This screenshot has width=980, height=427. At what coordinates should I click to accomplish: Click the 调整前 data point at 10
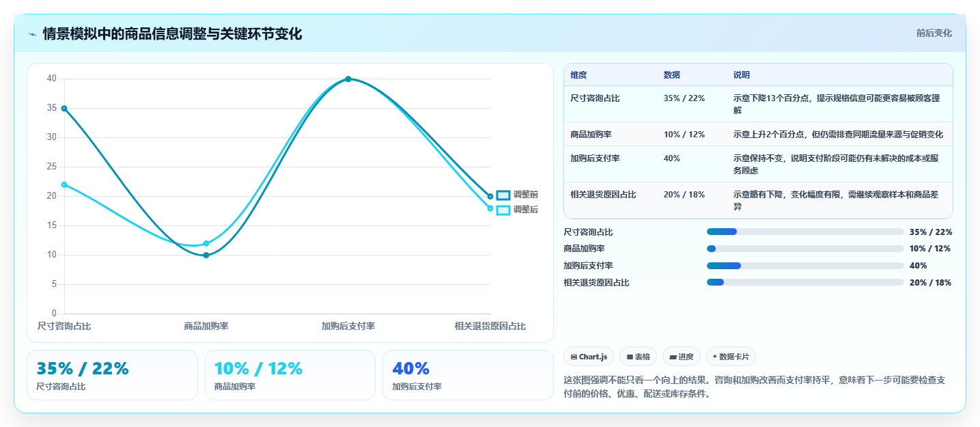206,256
